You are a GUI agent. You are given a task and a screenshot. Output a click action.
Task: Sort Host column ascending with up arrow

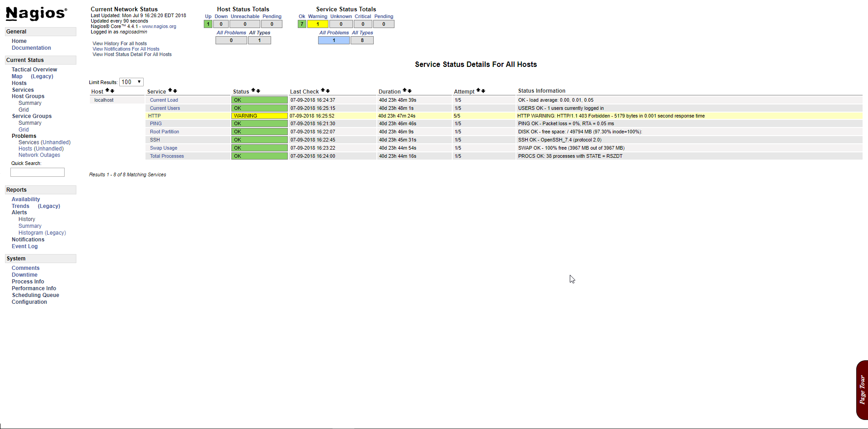click(107, 91)
